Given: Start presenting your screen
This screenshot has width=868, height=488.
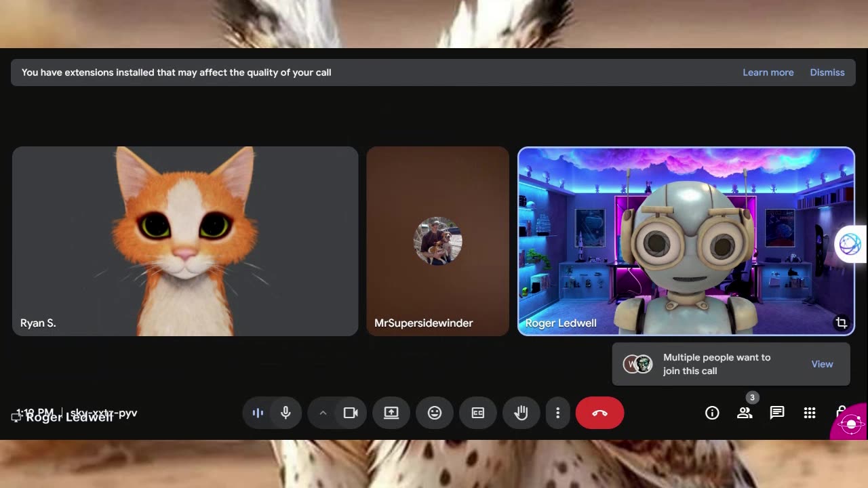Looking at the screenshot, I should [391, 413].
